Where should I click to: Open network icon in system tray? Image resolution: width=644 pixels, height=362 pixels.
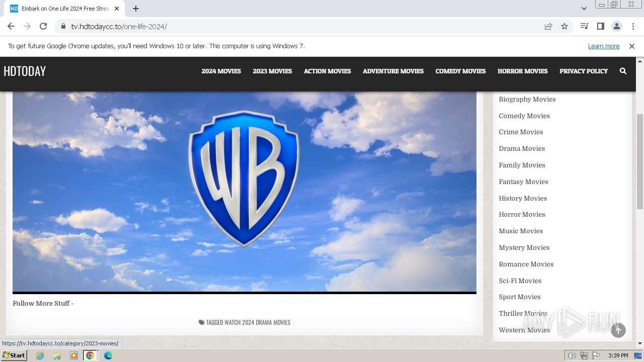[x=584, y=355]
